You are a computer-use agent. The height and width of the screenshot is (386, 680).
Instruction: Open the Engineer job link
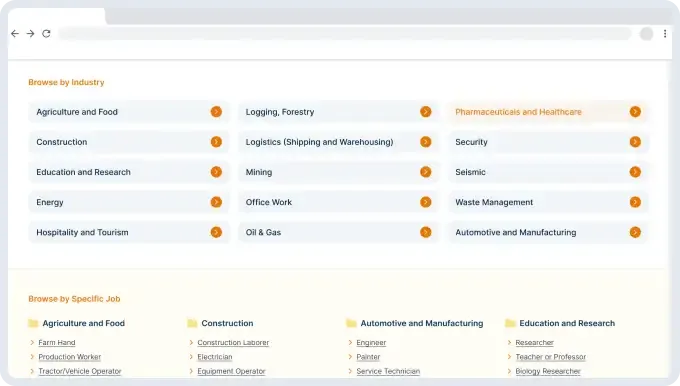(371, 343)
